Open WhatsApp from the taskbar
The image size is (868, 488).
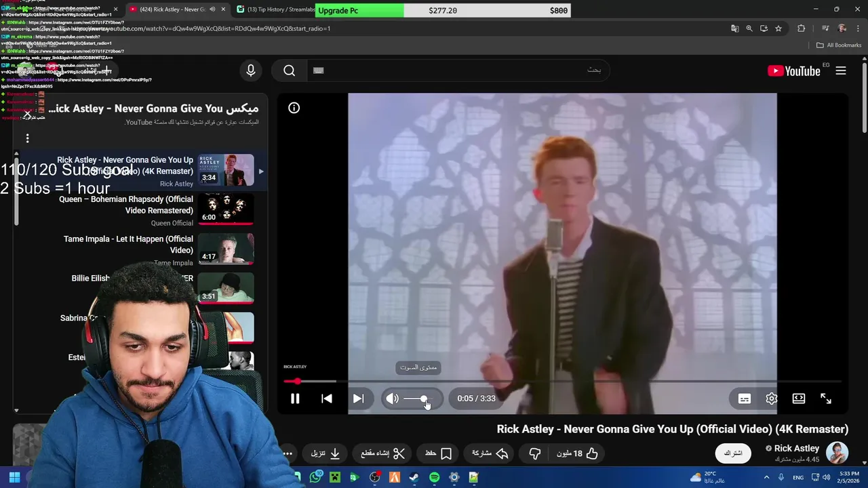pos(315,477)
